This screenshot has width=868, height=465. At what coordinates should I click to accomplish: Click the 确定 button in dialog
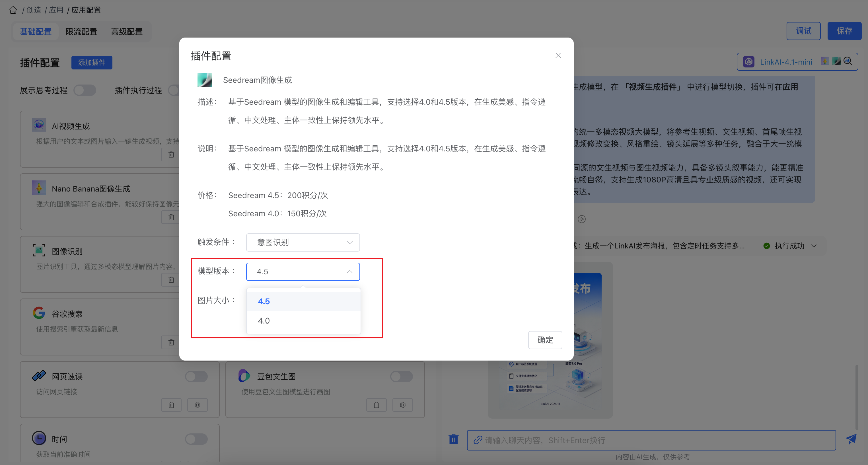[x=545, y=340]
